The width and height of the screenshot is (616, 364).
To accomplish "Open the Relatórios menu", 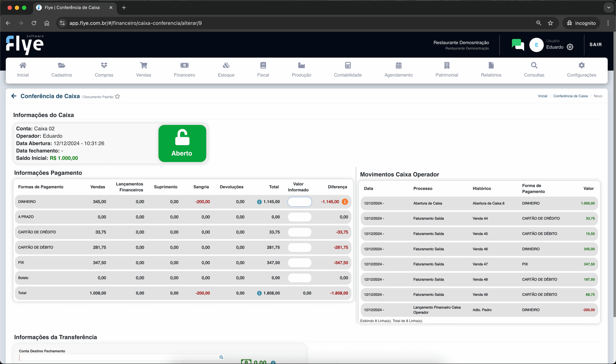I will pos(491,70).
